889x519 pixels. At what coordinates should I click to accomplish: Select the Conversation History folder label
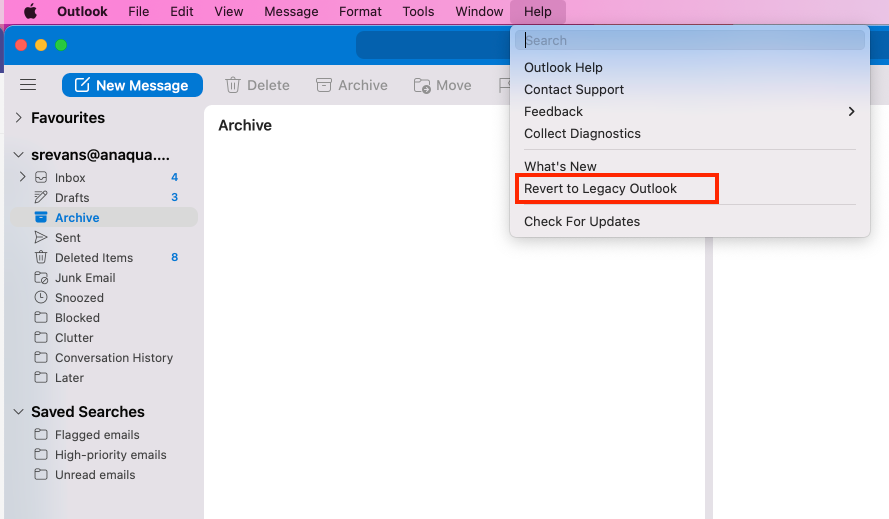pyautogui.click(x=114, y=357)
